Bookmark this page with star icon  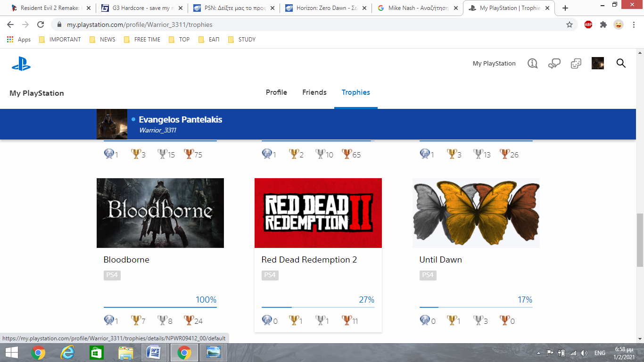[x=570, y=25]
